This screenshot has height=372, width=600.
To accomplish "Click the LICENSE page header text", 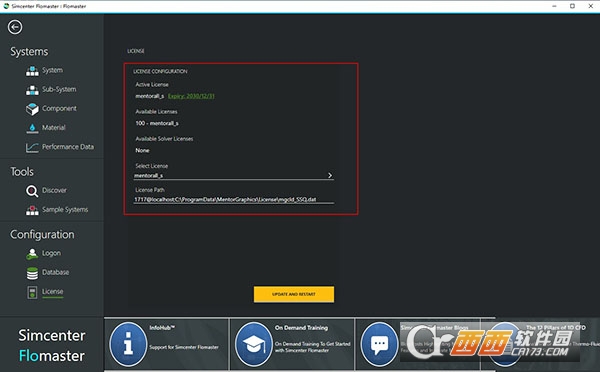I will pos(136,51).
